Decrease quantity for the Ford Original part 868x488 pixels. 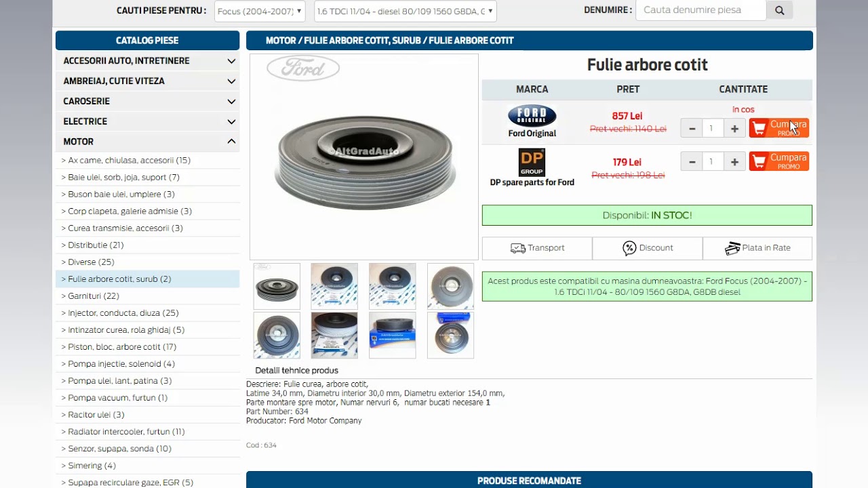click(x=692, y=129)
